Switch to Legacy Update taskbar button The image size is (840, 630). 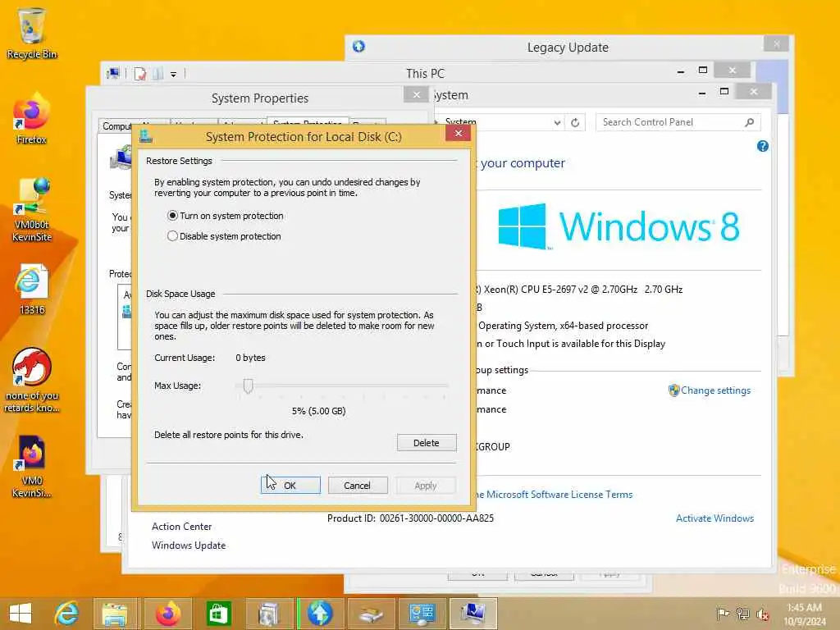(x=320, y=614)
